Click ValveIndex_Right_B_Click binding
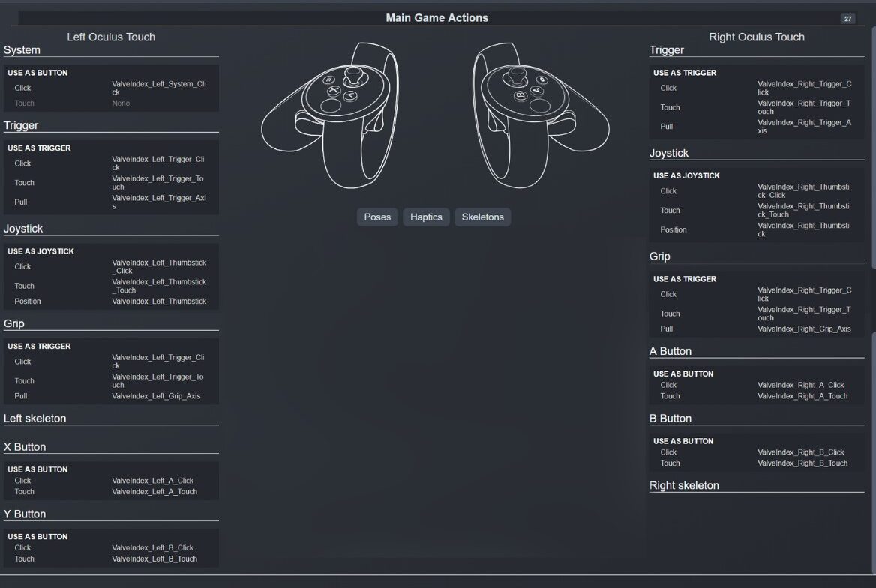Image resolution: width=876 pixels, height=588 pixels. pos(800,452)
